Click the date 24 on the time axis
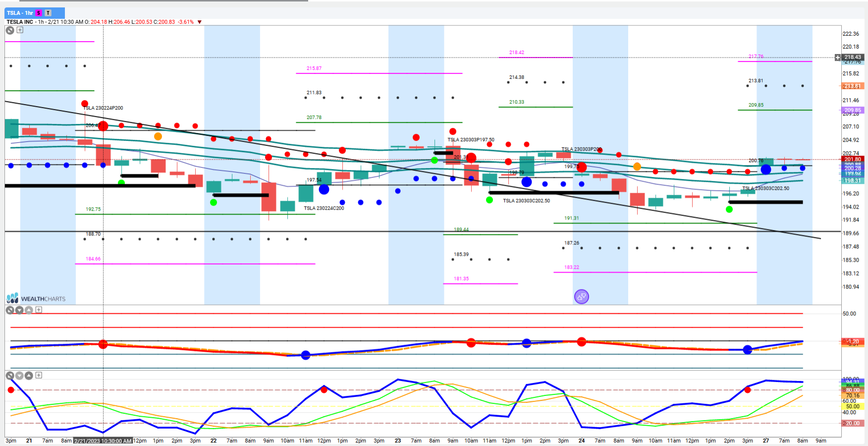Viewport: 868px width, 446px height. tap(582, 441)
